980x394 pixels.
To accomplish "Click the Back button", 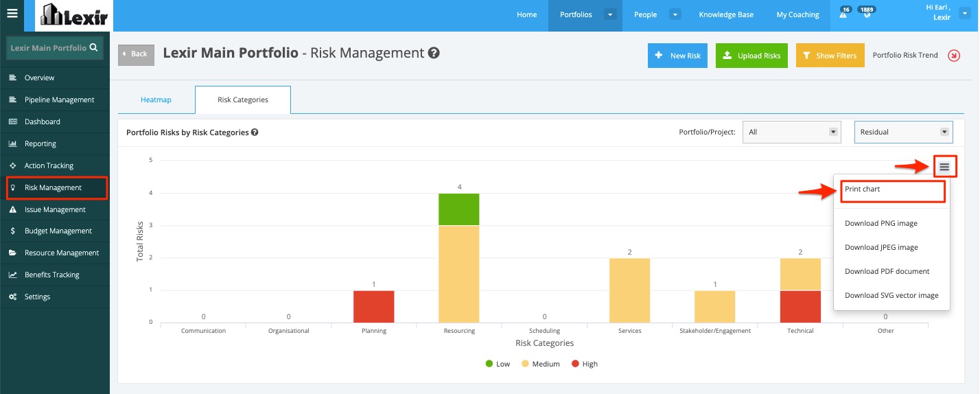I will tap(136, 54).
